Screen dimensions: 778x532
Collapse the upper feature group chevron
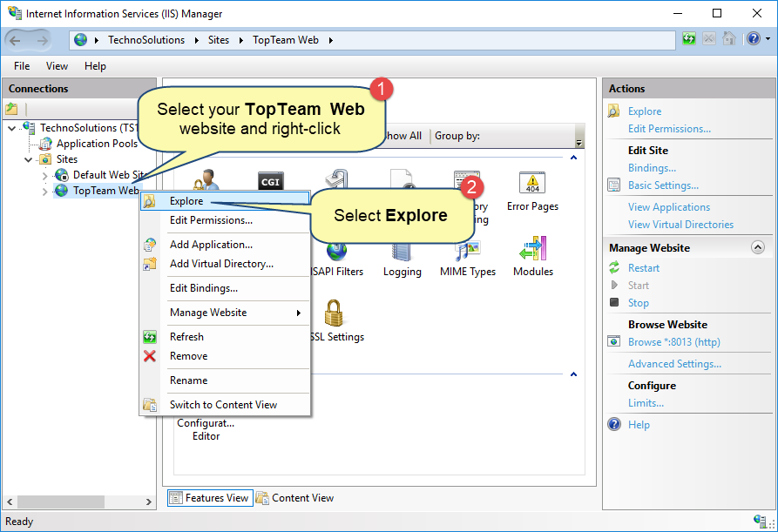coord(573,158)
